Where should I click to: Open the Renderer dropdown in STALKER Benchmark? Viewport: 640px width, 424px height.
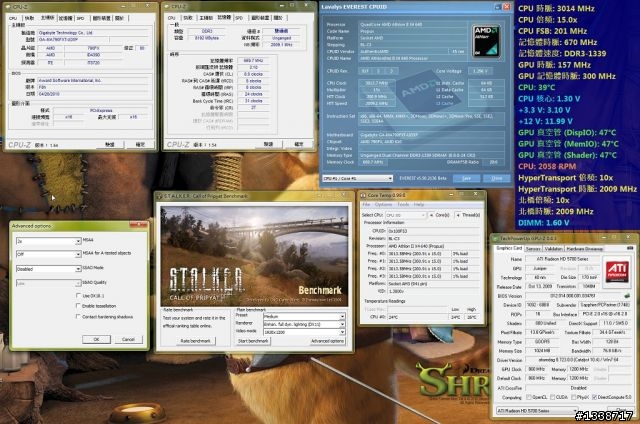304,324
